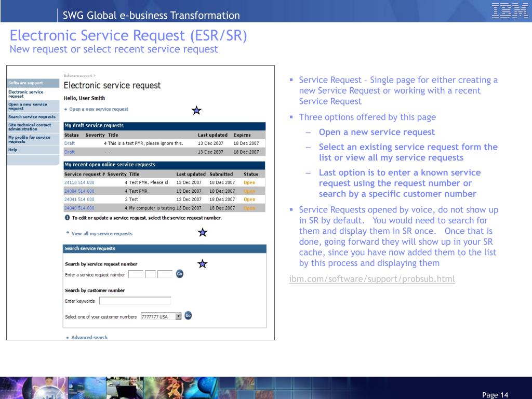This screenshot has width=532, height=399.
Task: Click 'Electronic Service Request (ESR/SR)' slide title
Action: pos(128,35)
